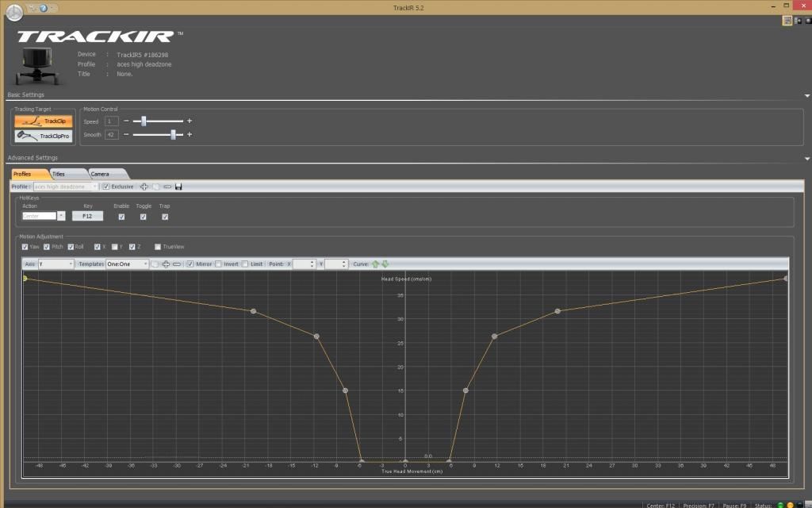This screenshot has width=812, height=508.
Task: Increase Smooth with the plus icon
Action: 190,134
